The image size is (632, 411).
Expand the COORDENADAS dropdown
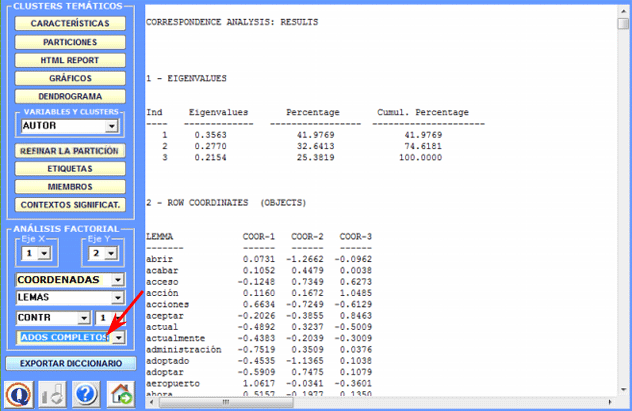tap(118, 280)
